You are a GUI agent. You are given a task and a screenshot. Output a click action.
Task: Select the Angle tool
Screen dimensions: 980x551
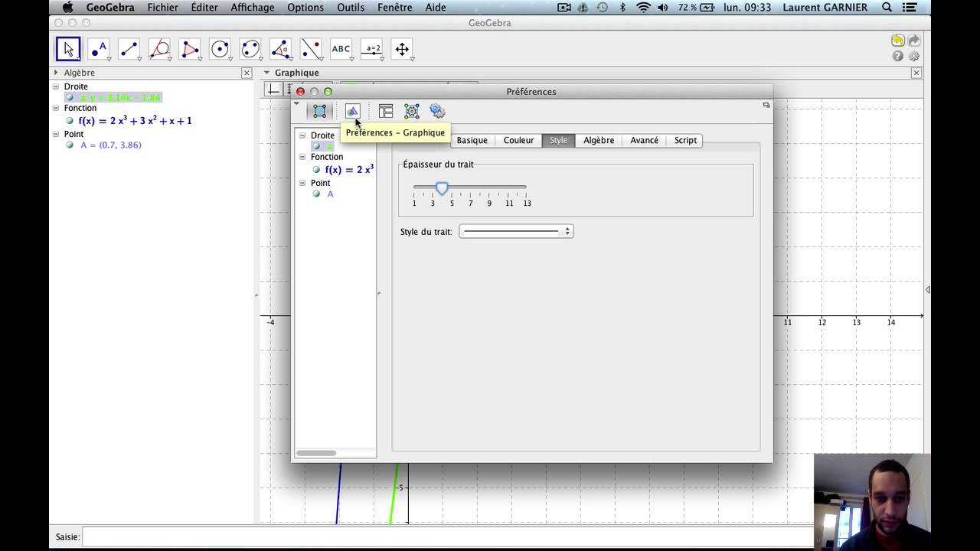pyautogui.click(x=280, y=49)
